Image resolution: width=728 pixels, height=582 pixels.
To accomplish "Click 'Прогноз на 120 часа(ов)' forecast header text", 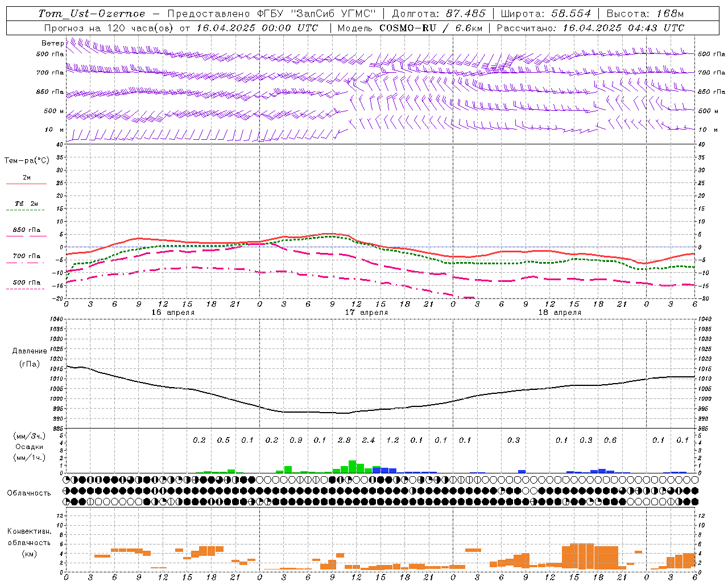I will click(109, 28).
